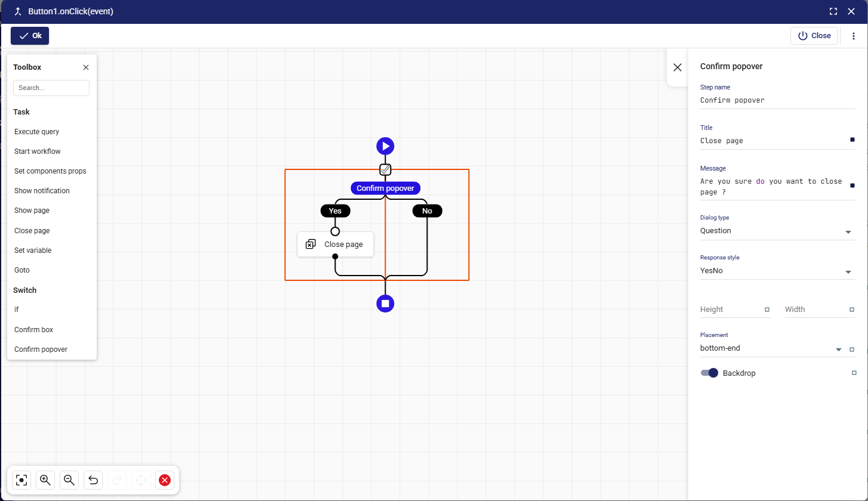Open the three-dot more options menu
The width and height of the screenshot is (868, 501).
[x=854, y=36]
